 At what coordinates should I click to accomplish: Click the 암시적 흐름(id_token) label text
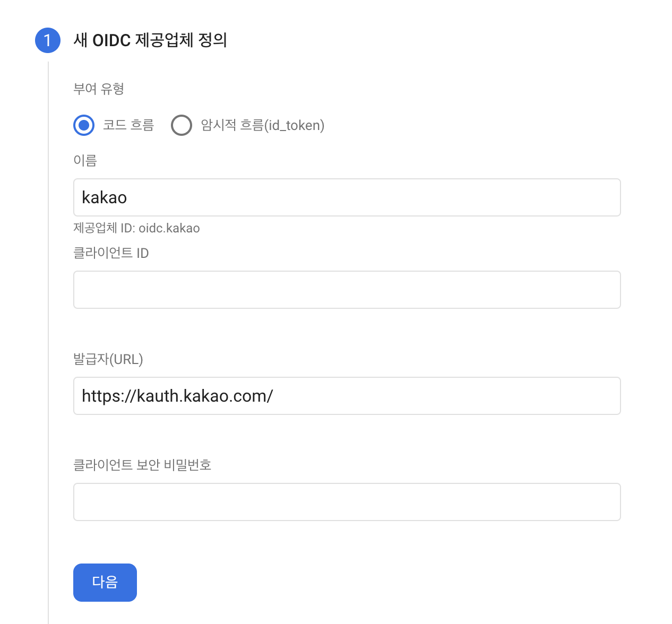click(x=263, y=125)
